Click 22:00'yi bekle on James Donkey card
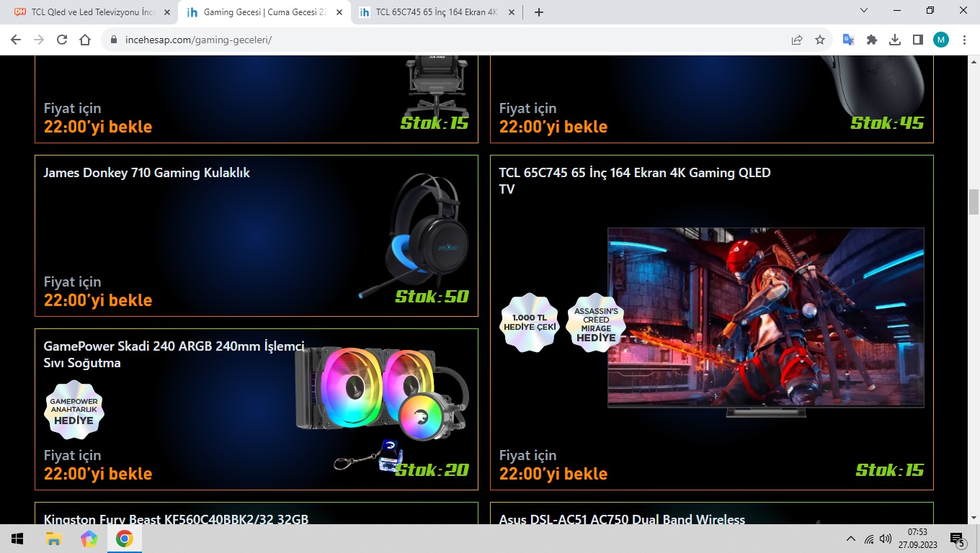 tap(98, 300)
